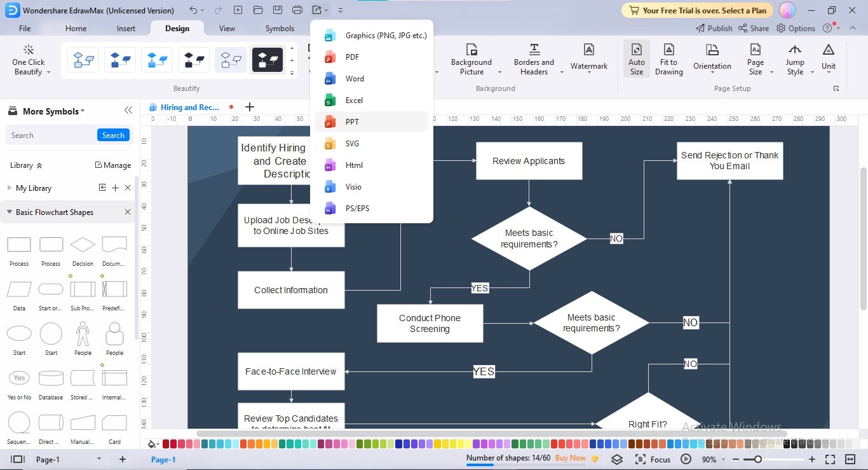Click the Publish button
Viewport: 868px width, 470px height.
pyautogui.click(x=714, y=29)
